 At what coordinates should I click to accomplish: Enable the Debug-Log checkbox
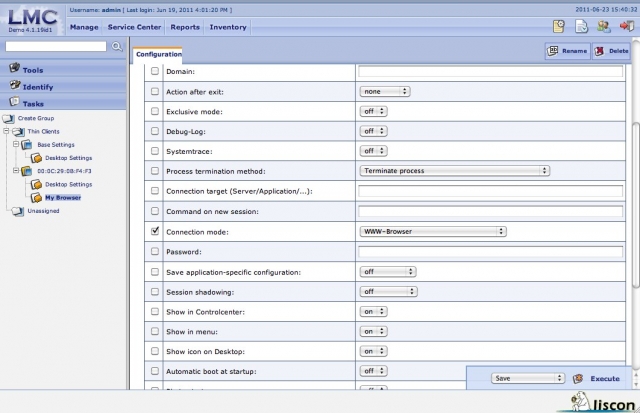pos(154,131)
